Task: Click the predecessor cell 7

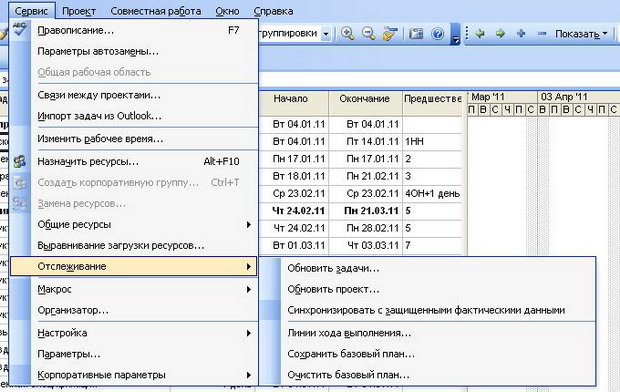Action: (x=433, y=246)
